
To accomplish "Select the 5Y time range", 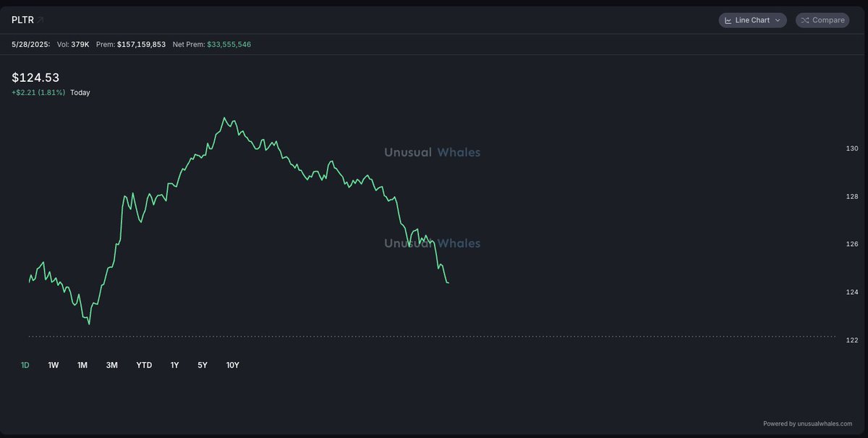I will click(203, 365).
